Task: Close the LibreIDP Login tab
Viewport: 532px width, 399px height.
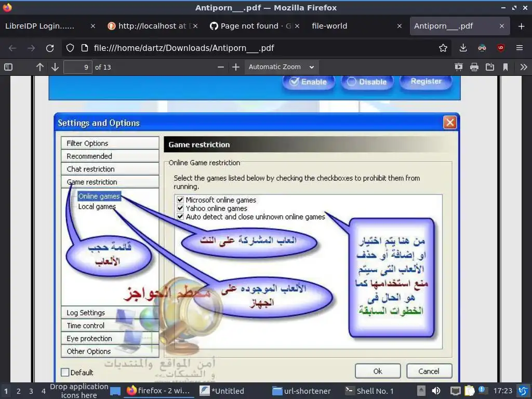Action: coord(92,26)
